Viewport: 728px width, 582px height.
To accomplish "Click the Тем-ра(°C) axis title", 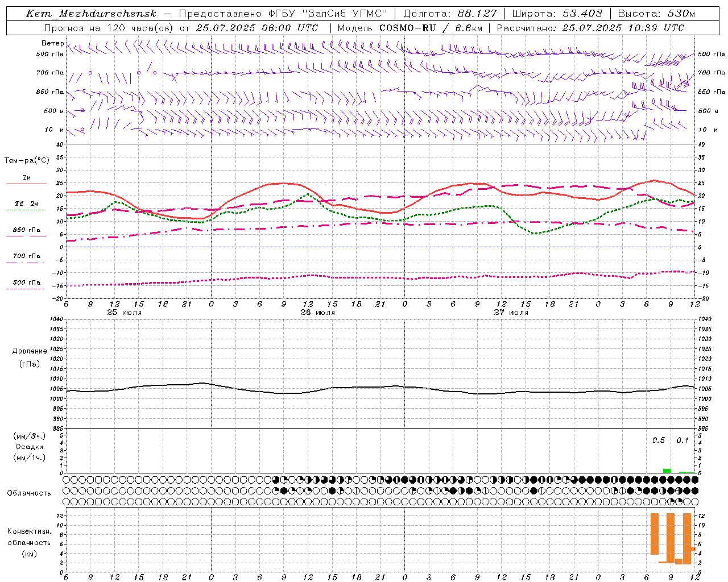I will point(27,161).
